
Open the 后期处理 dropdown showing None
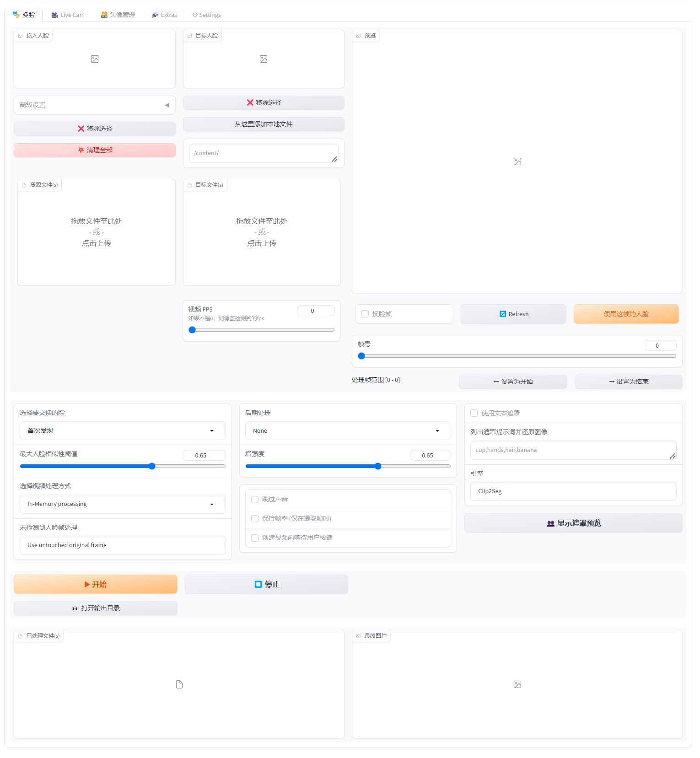(348, 431)
